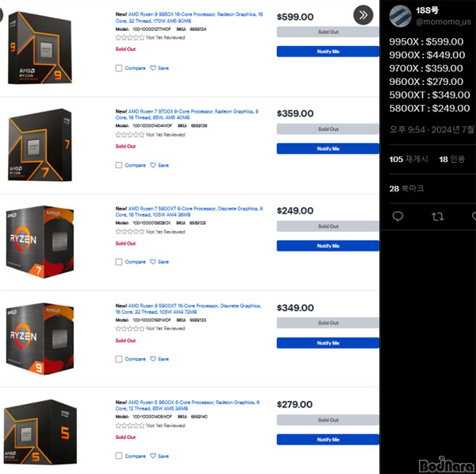Check Compare box for Ryzen 7 9700X
476x474 pixels.
pos(119,165)
